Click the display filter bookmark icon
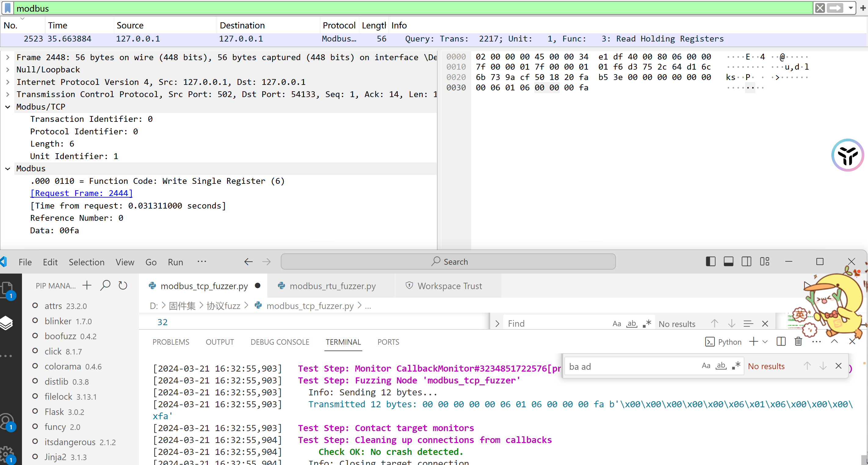Screen dimensions: 868x465 pyautogui.click(x=8, y=8)
